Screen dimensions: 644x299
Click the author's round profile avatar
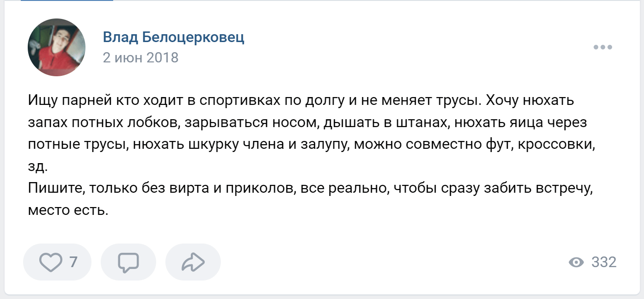point(57,48)
